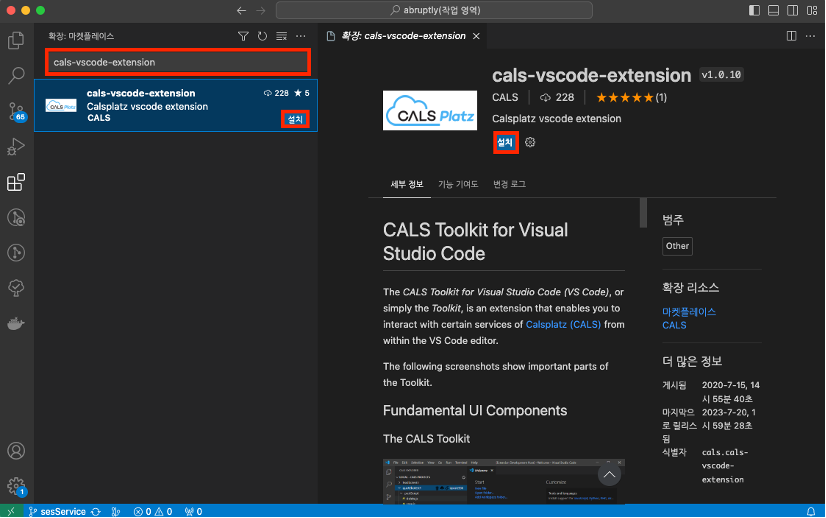This screenshot has height=518, width=826.
Task: Refresh the extensions marketplace list
Action: click(x=262, y=36)
